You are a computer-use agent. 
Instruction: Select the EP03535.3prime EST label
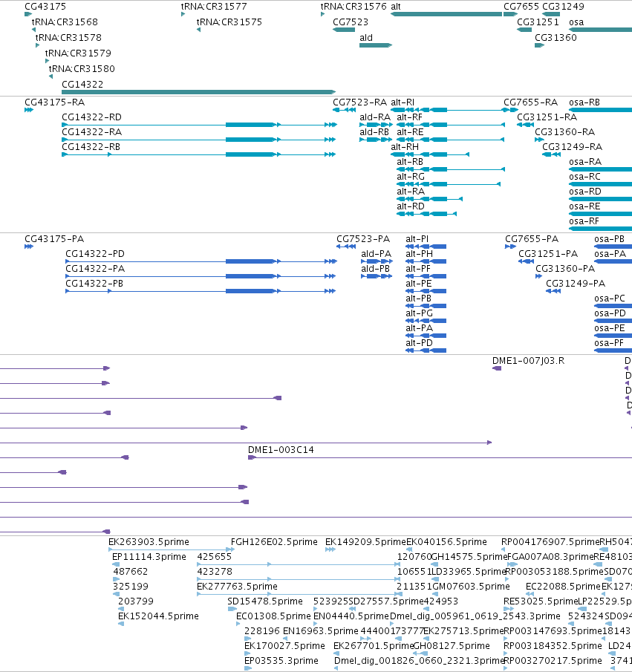click(281, 661)
